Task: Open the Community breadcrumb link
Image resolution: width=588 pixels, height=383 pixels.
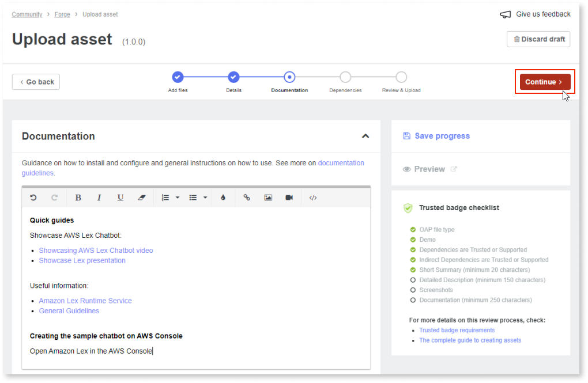Action: 27,14
